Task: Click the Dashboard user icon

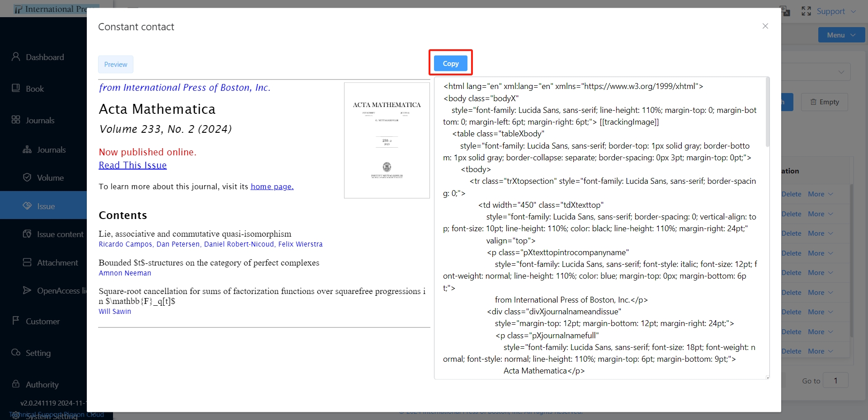Action: pos(16,56)
